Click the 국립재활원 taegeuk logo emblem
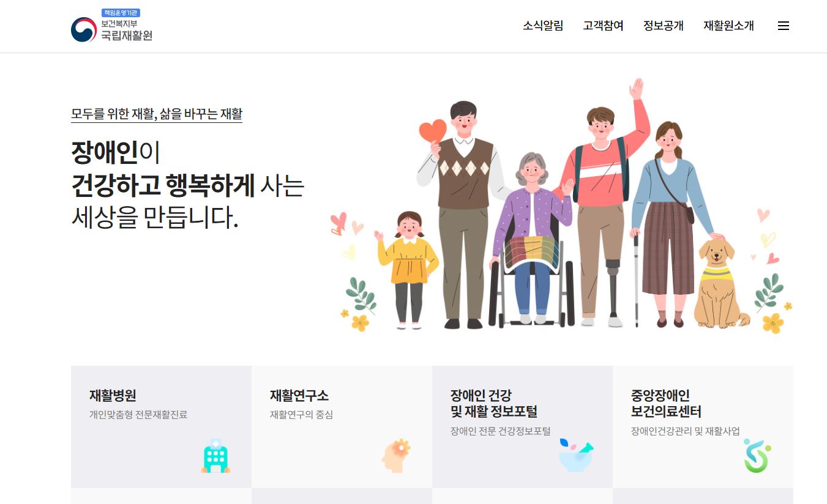This screenshot has height=504, width=827. pos(84,29)
